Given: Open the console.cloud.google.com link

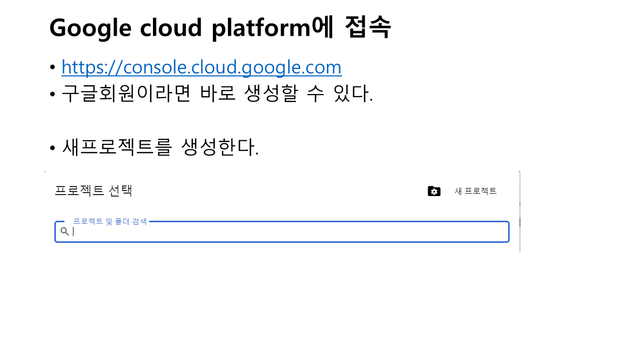Looking at the screenshot, I should 201,67.
